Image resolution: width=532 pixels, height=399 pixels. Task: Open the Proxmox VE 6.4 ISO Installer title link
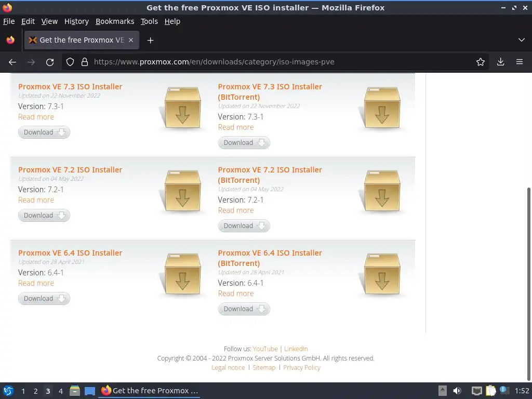(x=70, y=253)
